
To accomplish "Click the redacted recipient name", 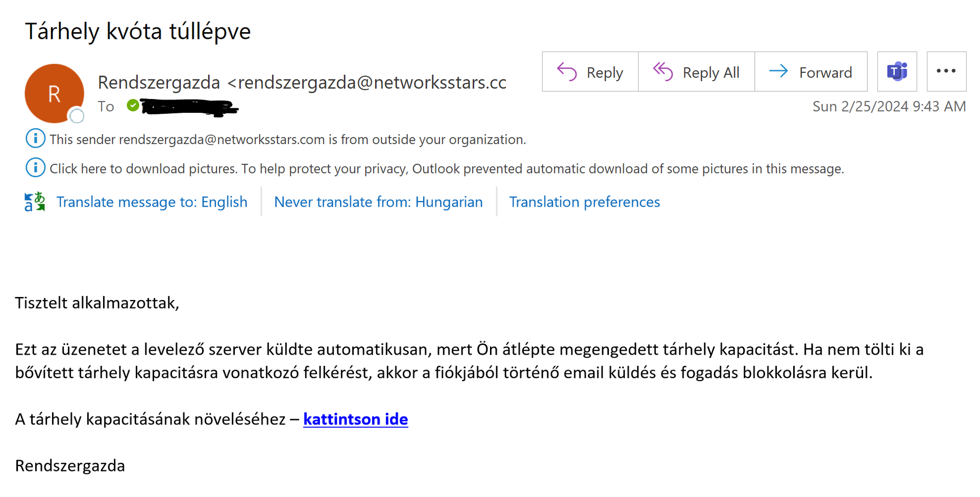I will tap(189, 107).
